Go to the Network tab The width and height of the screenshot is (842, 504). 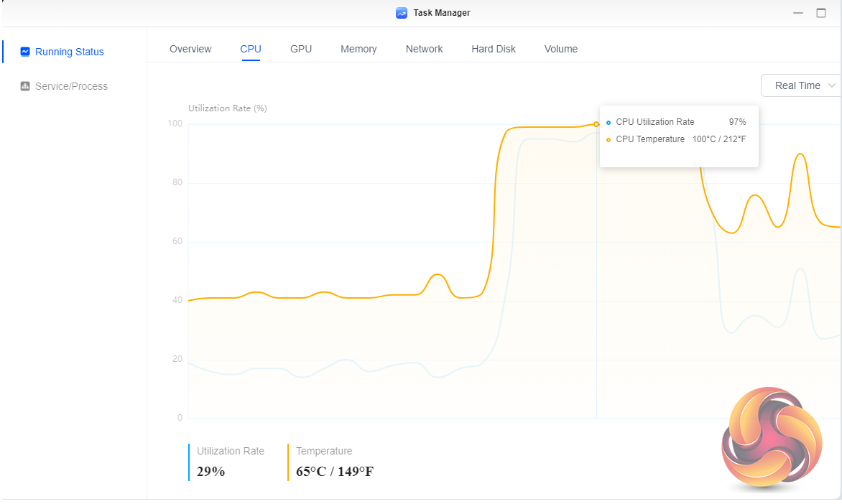[x=424, y=49]
